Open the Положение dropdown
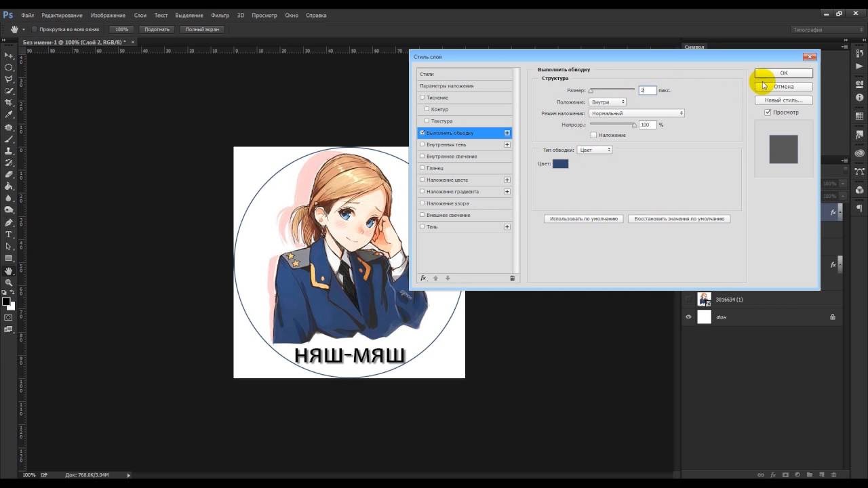 tap(608, 102)
